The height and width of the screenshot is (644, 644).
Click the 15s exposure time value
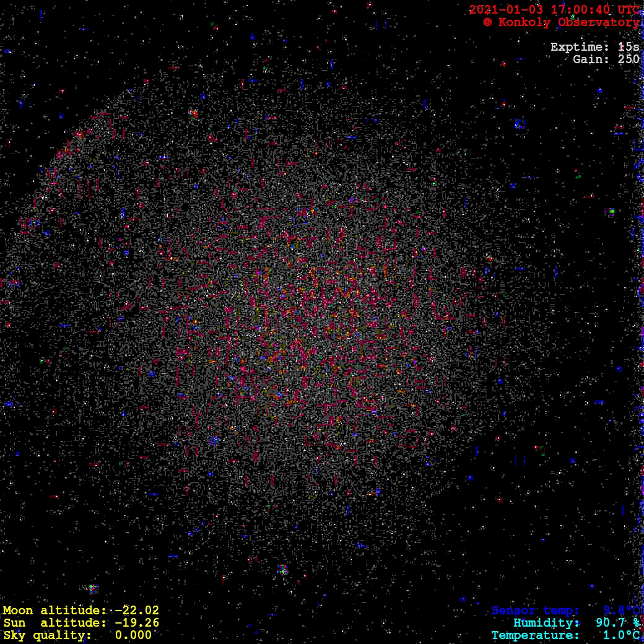628,47
